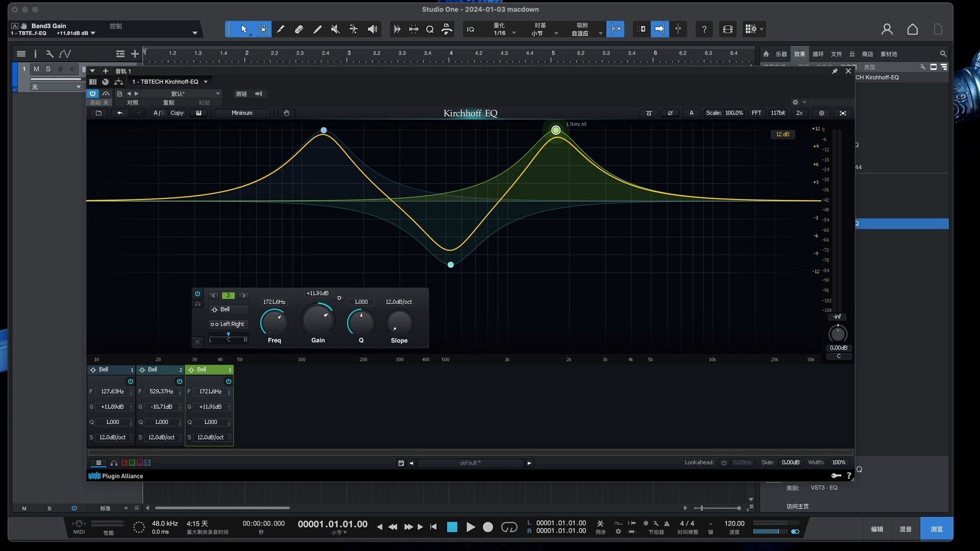Toggle band power in floating band panel
The image size is (980, 551).
coord(198,294)
